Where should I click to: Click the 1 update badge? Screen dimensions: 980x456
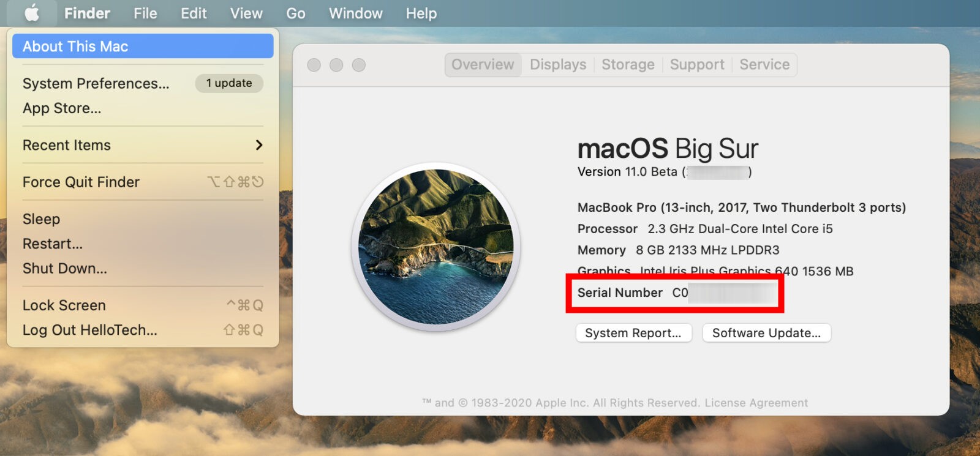point(229,83)
